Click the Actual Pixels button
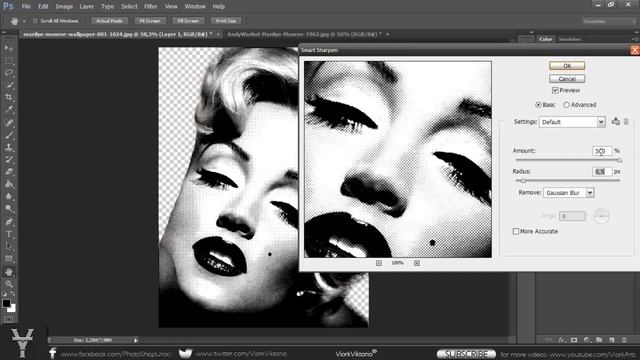This screenshot has width=640, height=360. [x=109, y=21]
